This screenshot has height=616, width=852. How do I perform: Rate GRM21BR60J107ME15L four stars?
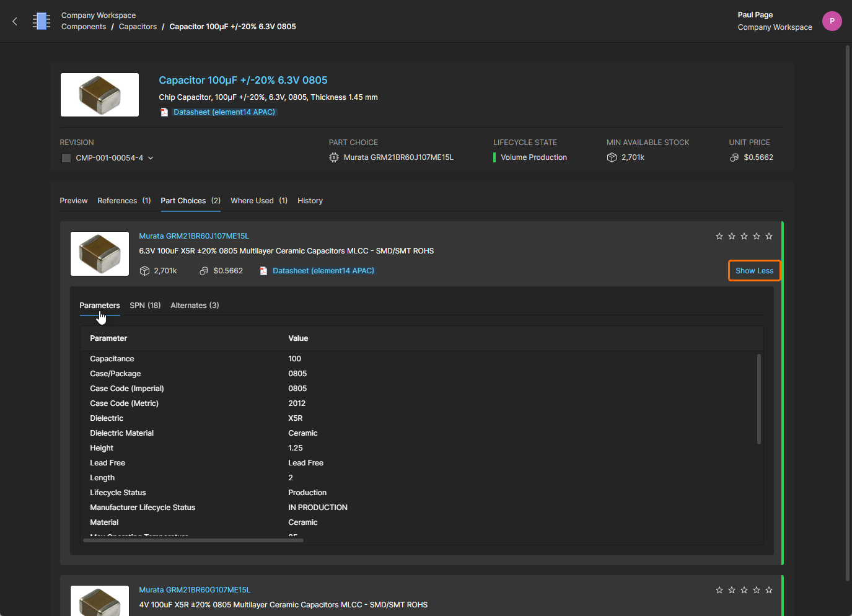tap(757, 236)
